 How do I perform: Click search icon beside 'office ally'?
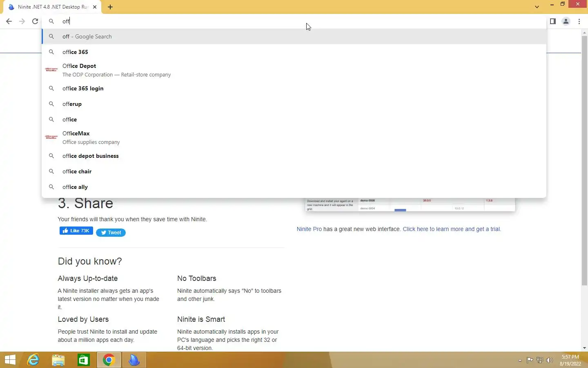click(x=51, y=187)
